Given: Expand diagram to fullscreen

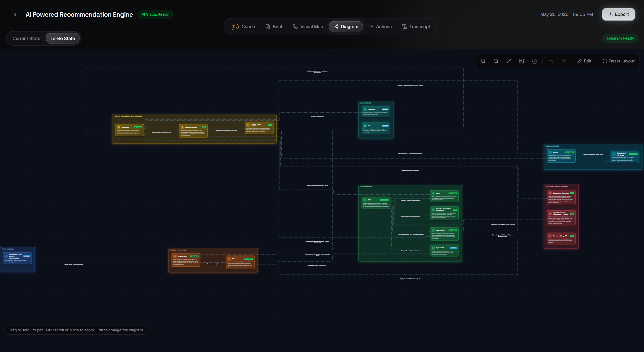Looking at the screenshot, I should click(509, 61).
